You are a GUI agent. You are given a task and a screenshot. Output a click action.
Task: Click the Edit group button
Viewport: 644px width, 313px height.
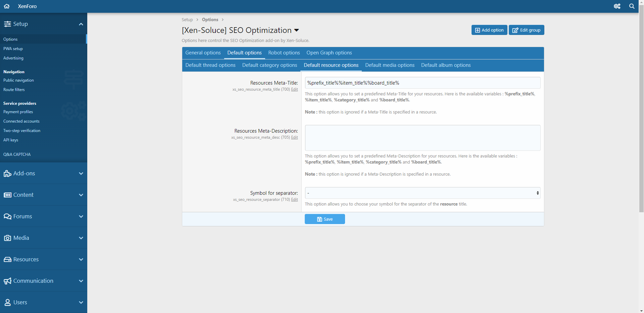point(526,30)
